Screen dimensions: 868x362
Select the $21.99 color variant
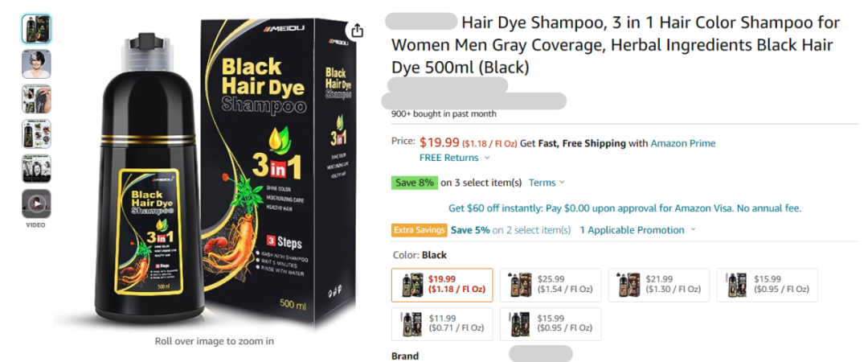[659, 285]
